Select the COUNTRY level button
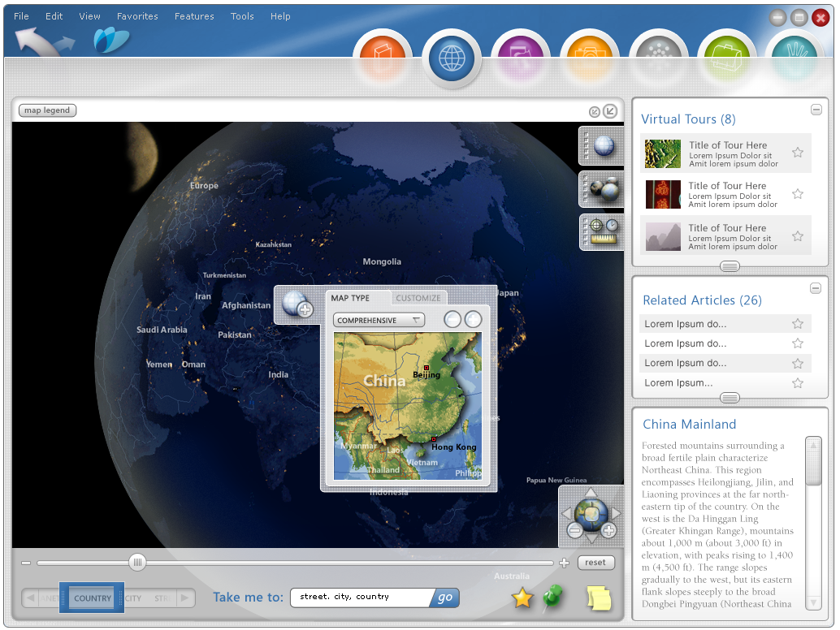The width and height of the screenshot is (840, 630). click(x=92, y=598)
